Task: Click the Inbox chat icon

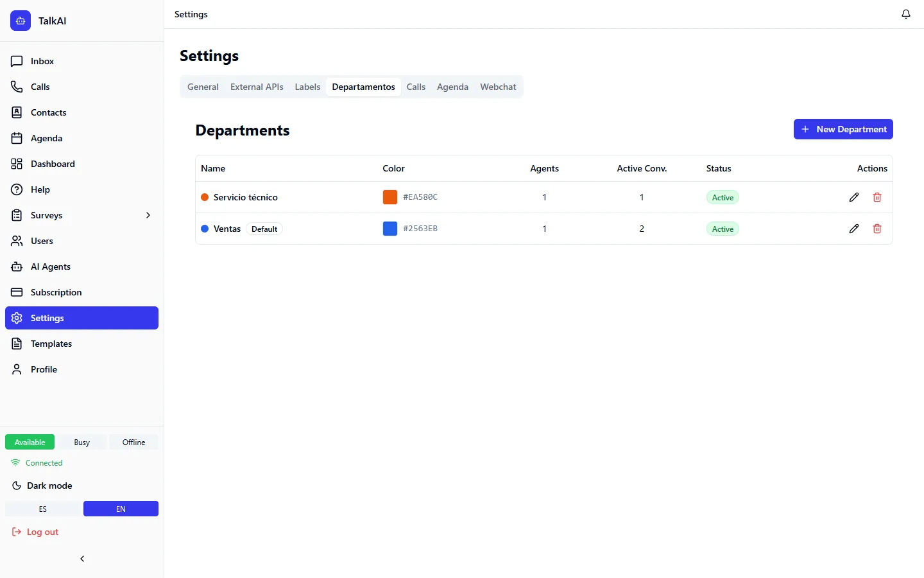Action: coord(17,61)
